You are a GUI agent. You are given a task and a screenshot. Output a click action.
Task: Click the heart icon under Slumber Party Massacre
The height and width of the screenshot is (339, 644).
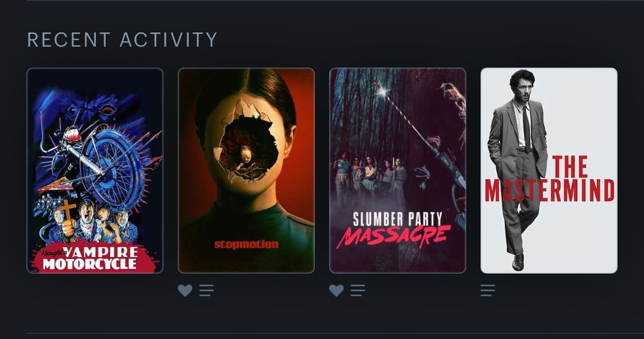[x=336, y=291]
